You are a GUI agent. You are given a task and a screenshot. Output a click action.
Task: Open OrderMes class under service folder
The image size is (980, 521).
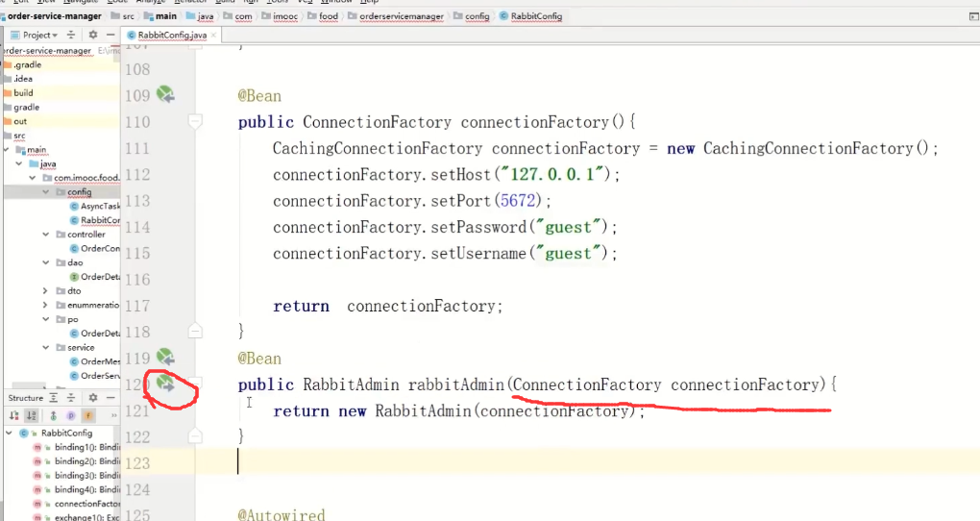[x=95, y=361]
